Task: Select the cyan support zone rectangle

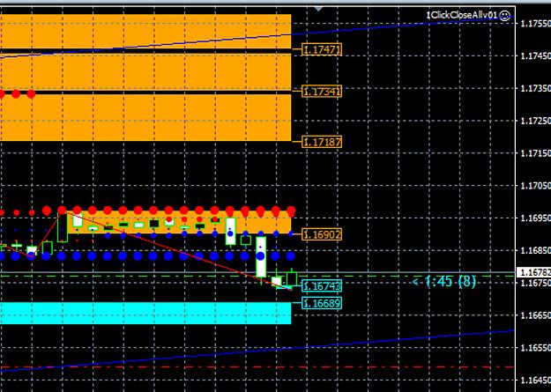Action: coord(145,313)
